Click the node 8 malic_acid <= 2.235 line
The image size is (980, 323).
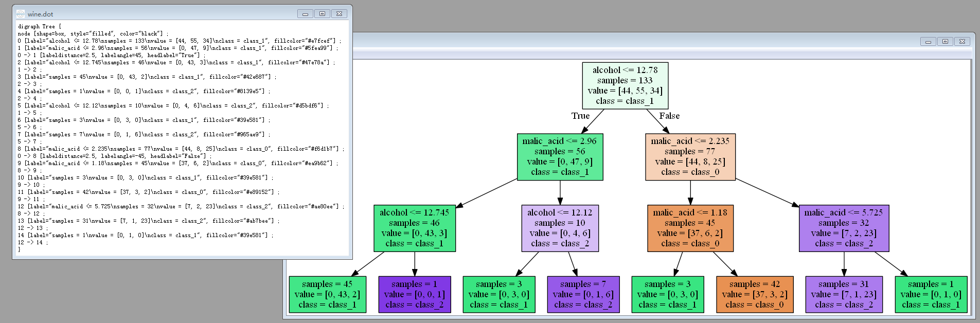(181, 149)
